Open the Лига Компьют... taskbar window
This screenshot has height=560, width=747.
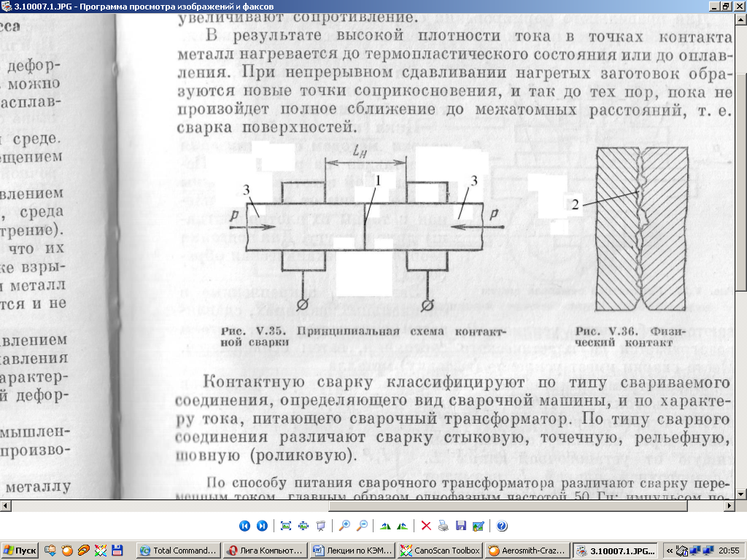tap(265, 551)
